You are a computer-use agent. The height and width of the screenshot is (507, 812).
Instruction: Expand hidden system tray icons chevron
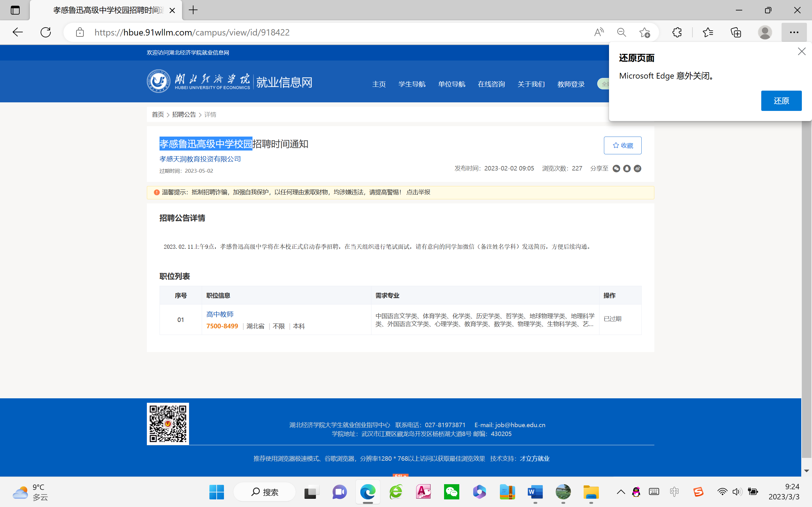click(x=621, y=492)
